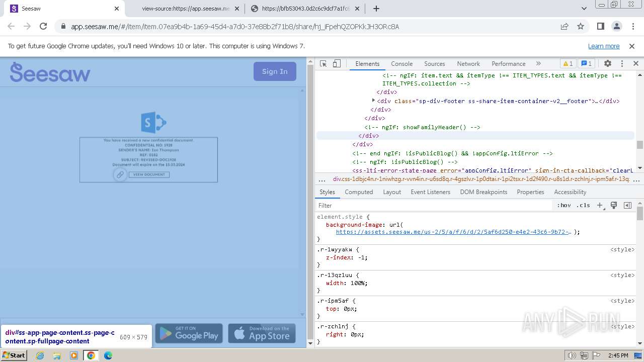Focus the Styles Filter input field
The image size is (644, 362).
pyautogui.click(x=434, y=205)
